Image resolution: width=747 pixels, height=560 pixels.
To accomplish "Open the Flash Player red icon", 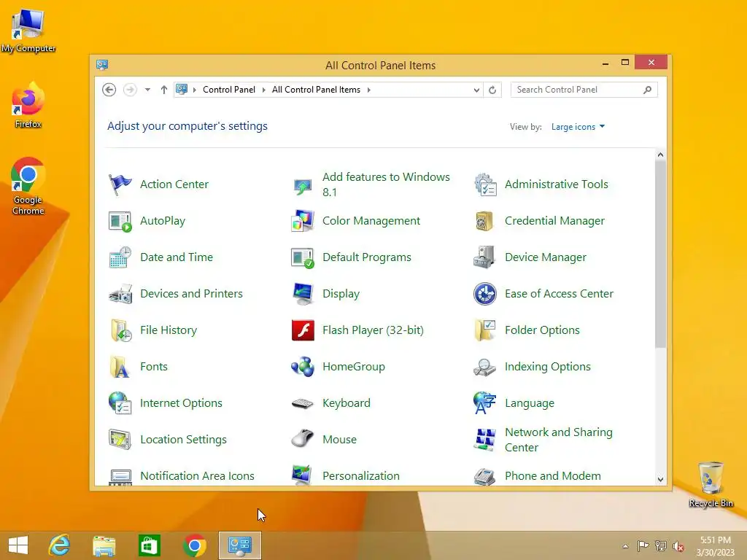I will coord(303,330).
